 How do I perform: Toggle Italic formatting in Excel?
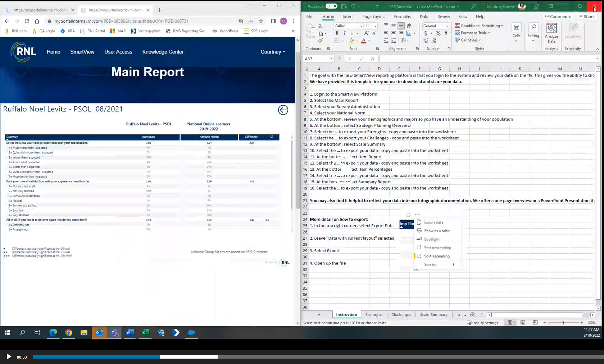tap(344, 33)
